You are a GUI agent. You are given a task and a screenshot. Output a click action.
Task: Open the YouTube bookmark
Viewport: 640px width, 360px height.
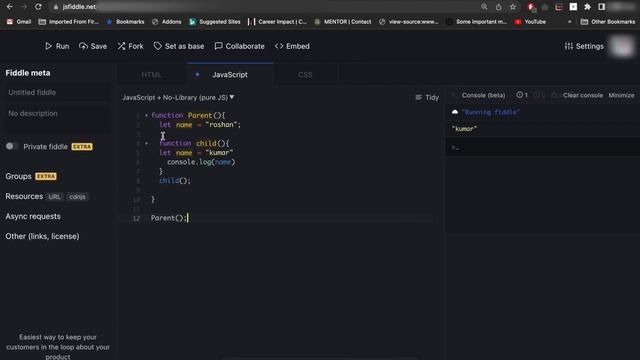pyautogui.click(x=530, y=22)
